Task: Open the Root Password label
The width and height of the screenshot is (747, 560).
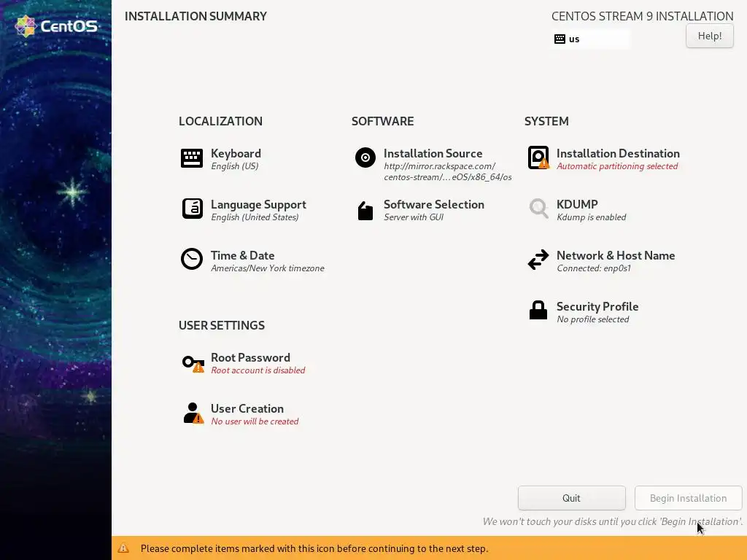Action: (x=250, y=357)
